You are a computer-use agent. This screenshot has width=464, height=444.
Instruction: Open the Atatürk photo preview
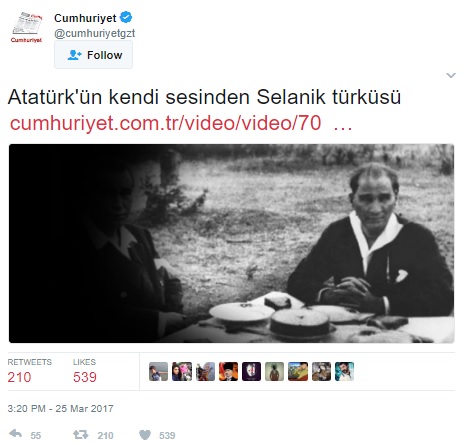click(x=232, y=243)
